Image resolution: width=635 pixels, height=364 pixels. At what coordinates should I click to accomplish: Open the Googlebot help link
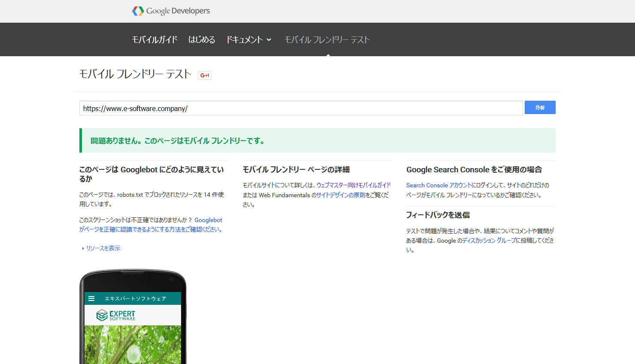(151, 225)
